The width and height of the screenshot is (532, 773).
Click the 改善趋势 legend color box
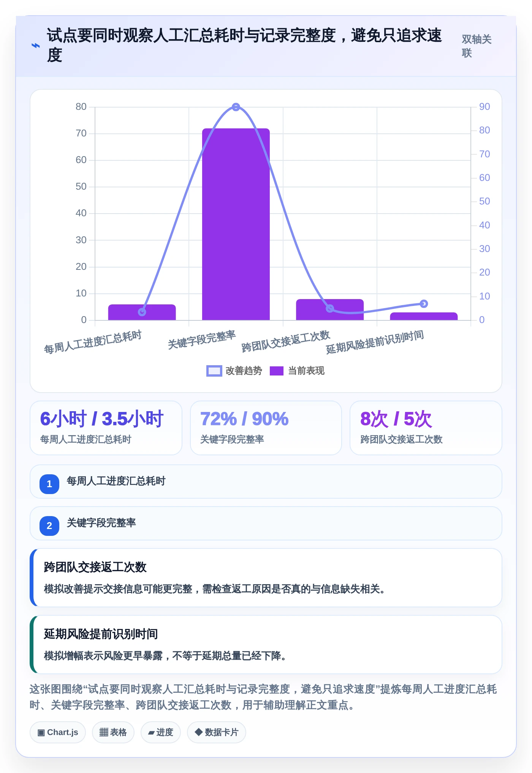(x=214, y=371)
